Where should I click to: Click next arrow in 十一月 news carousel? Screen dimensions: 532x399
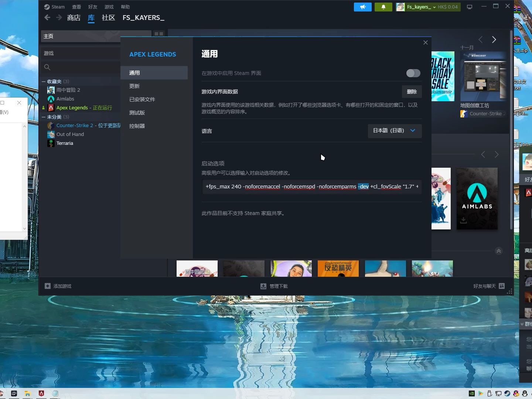(494, 40)
